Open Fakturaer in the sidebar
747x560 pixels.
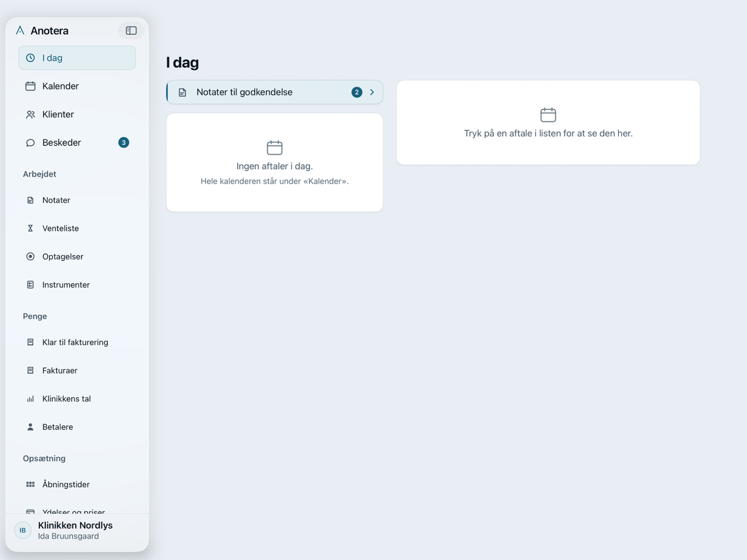pyautogui.click(x=77, y=370)
